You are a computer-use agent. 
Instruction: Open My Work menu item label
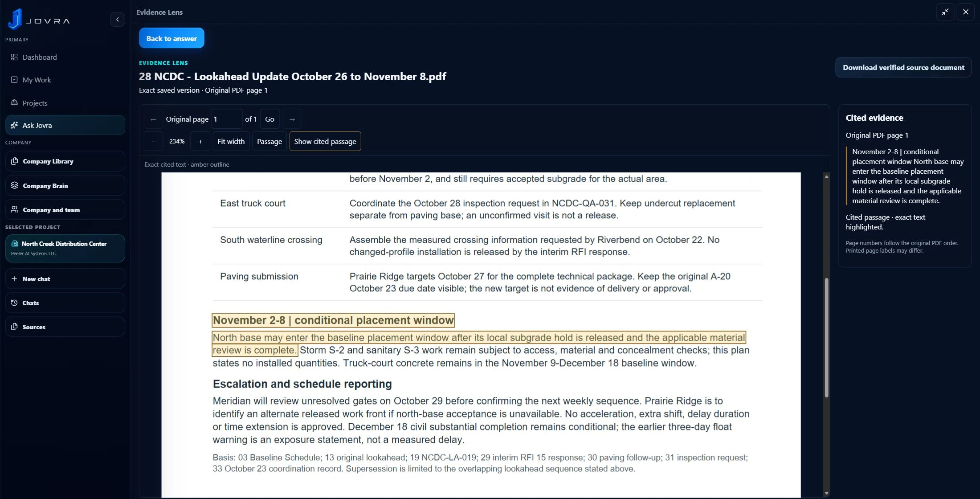[x=37, y=80]
